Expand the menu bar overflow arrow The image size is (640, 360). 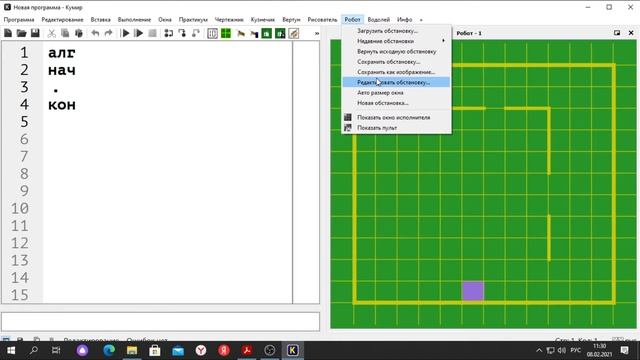tap(421, 20)
